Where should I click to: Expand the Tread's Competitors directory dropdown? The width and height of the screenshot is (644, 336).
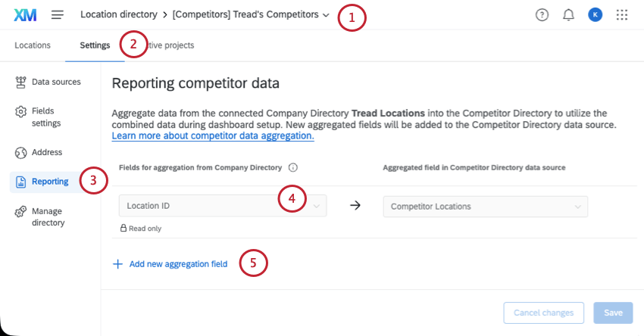point(326,14)
